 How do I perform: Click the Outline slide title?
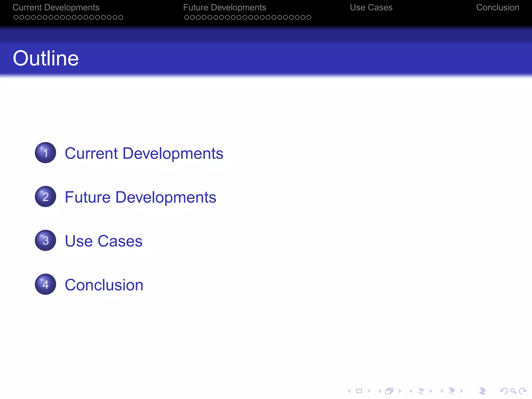(46, 58)
